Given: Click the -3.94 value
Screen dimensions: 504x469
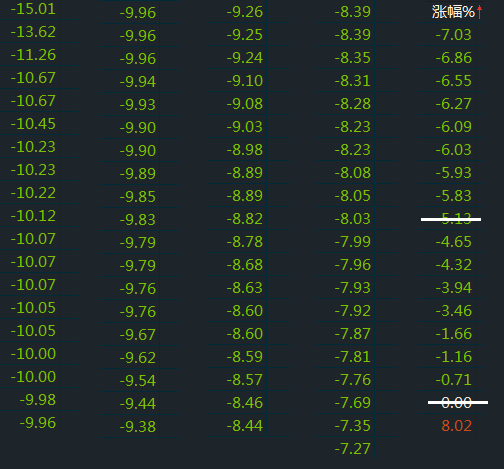Looking at the screenshot, I should coord(454,288).
